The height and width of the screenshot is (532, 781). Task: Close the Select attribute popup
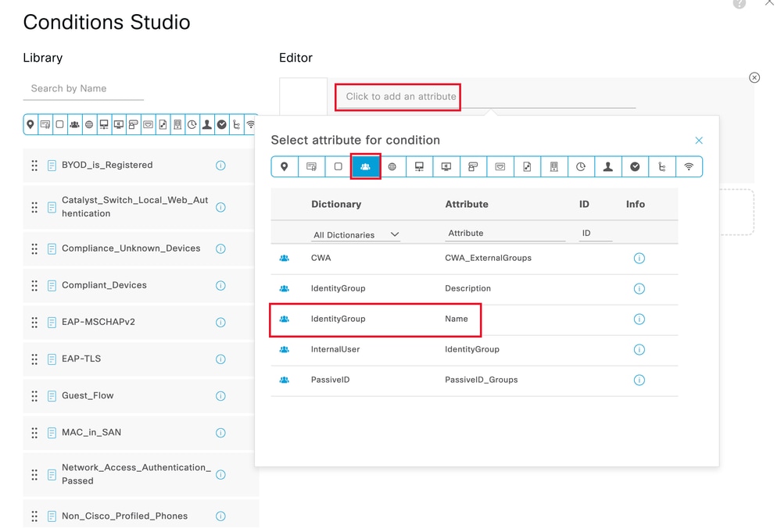coord(699,141)
